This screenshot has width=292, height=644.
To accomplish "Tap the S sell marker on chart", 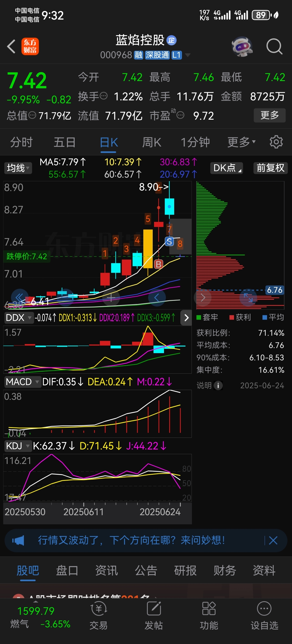I will pyautogui.click(x=169, y=241).
